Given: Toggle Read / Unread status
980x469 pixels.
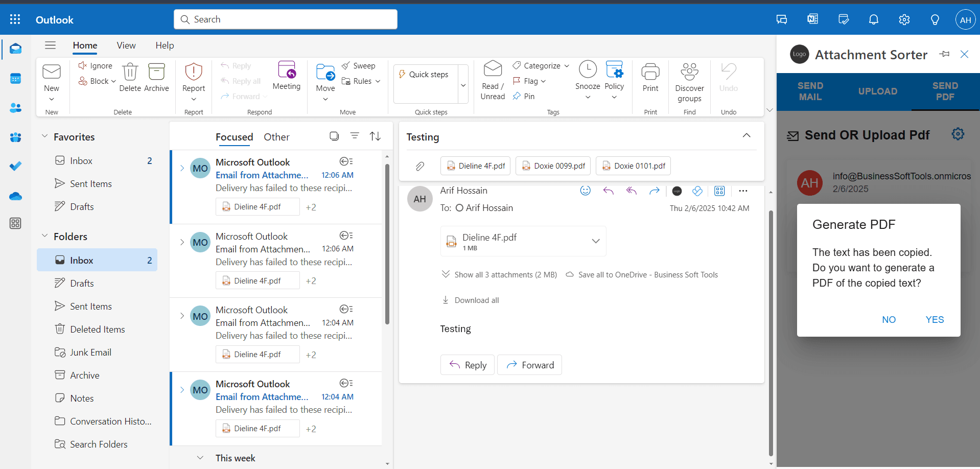Looking at the screenshot, I should tap(493, 81).
